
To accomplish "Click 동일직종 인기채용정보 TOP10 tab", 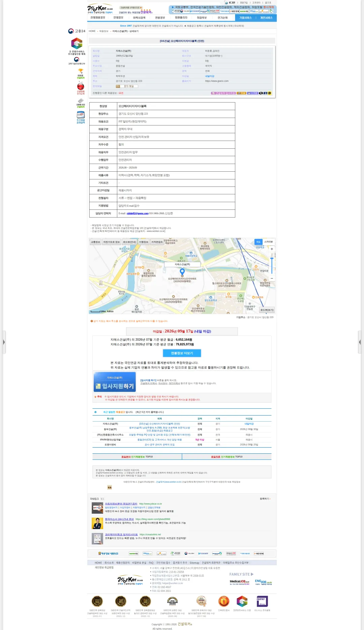I will [x=227, y=457].
